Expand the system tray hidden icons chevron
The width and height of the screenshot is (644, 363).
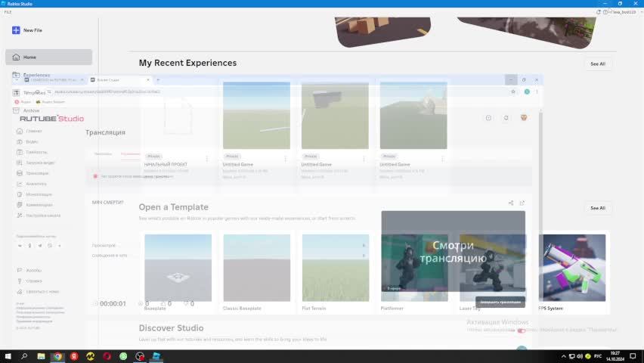click(x=564, y=356)
